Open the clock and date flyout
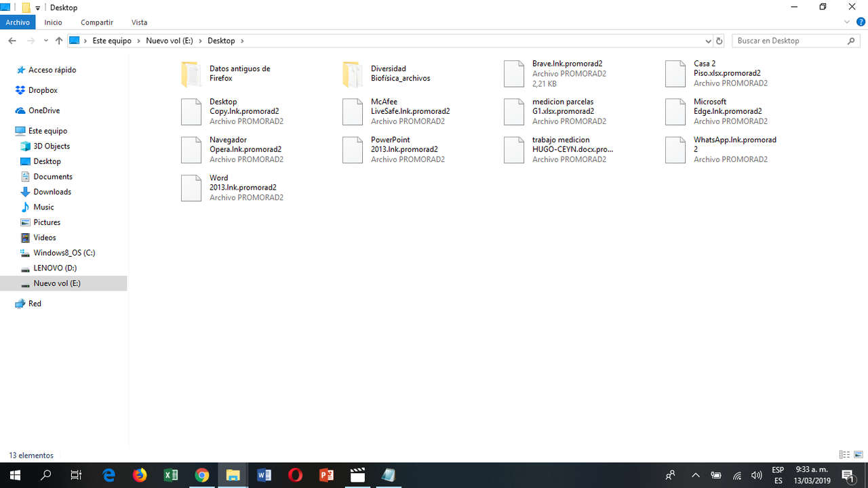Viewport: 868px width, 488px height. [812, 475]
